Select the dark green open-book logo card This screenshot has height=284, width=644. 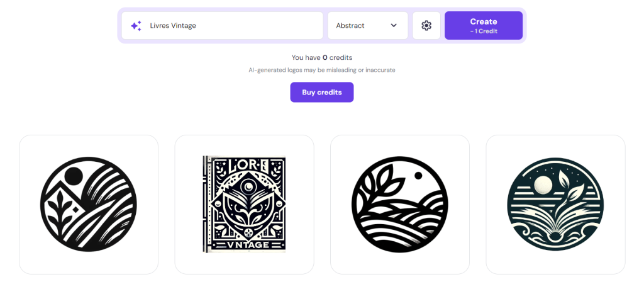[555, 204]
